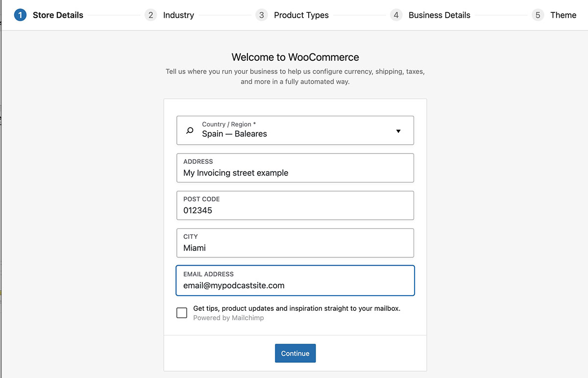This screenshot has height=378, width=588.
Task: Expand the Country / Region dropdown arrow
Action: click(398, 131)
